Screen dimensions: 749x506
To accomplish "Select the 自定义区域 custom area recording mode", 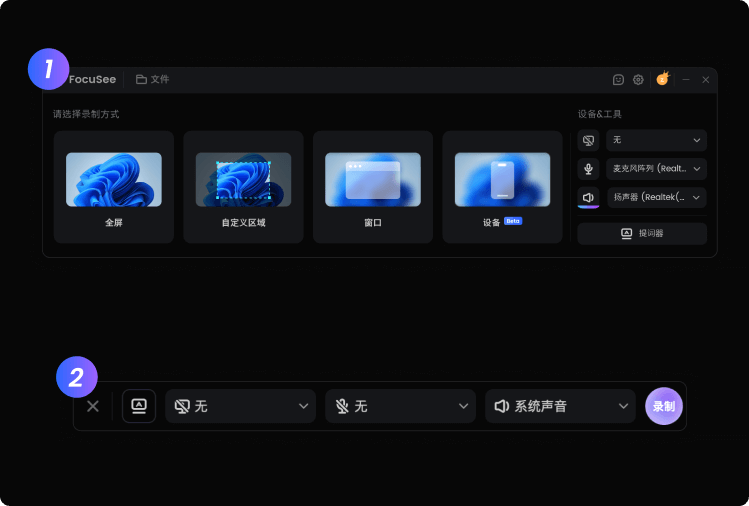I will tap(243, 187).
